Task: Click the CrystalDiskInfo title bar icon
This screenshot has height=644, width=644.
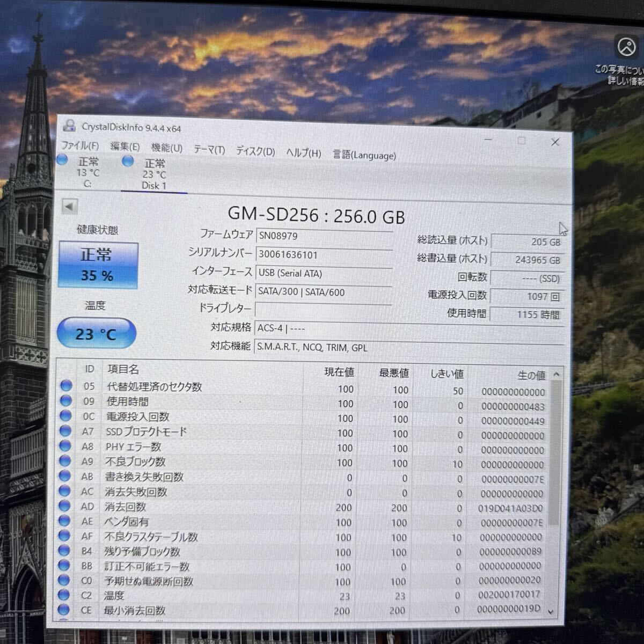Action: tap(70, 127)
